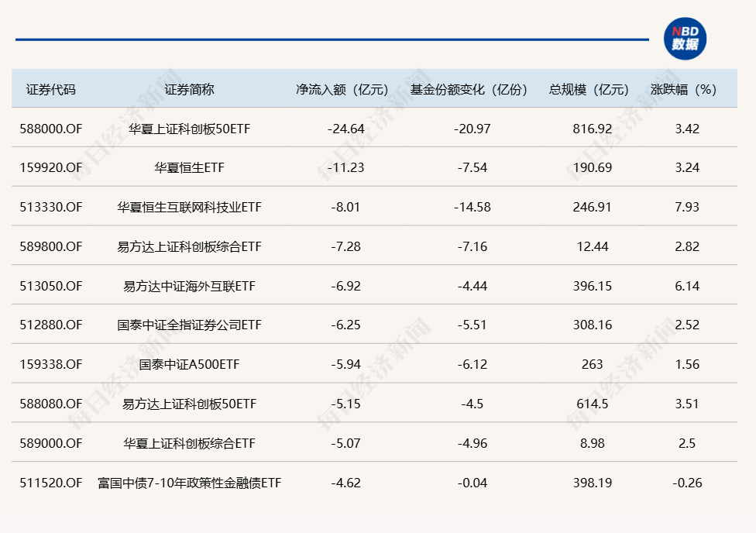Click the 总规模（亿元） column header
756x533 pixels.
click(x=589, y=89)
